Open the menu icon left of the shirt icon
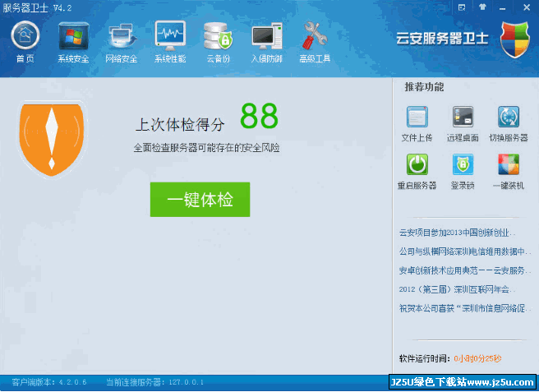Image resolution: width=539 pixels, height=392 pixels. tap(462, 7)
